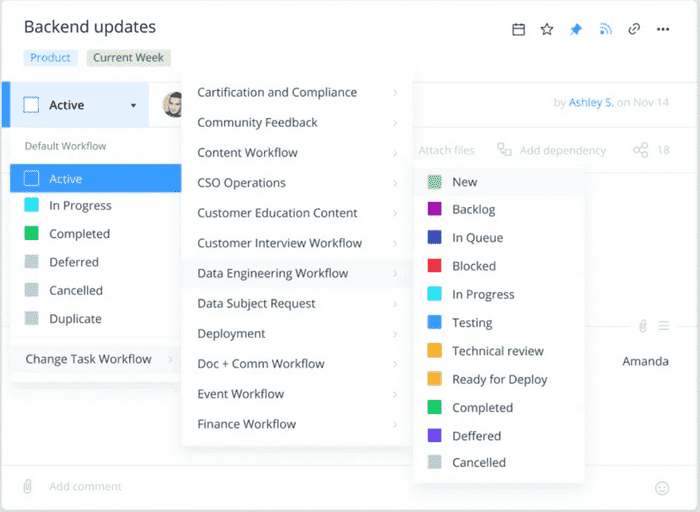Viewport: 700px width, 512px height.
Task: Select Active in Default Workflow list
Action: pyautogui.click(x=96, y=179)
